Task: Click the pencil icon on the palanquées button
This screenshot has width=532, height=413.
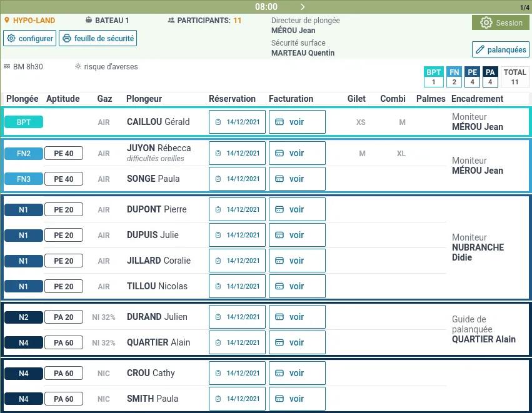Action: click(x=479, y=49)
